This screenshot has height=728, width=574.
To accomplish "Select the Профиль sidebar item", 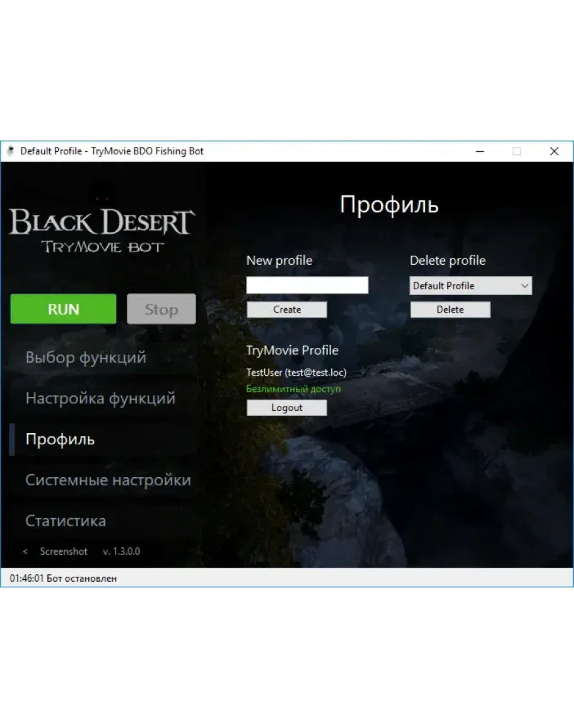I will pos(60,439).
